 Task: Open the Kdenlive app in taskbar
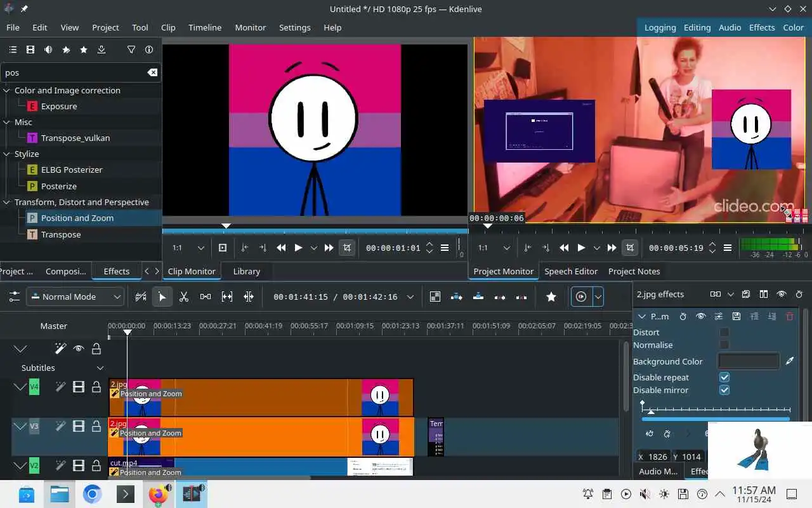[191, 494]
